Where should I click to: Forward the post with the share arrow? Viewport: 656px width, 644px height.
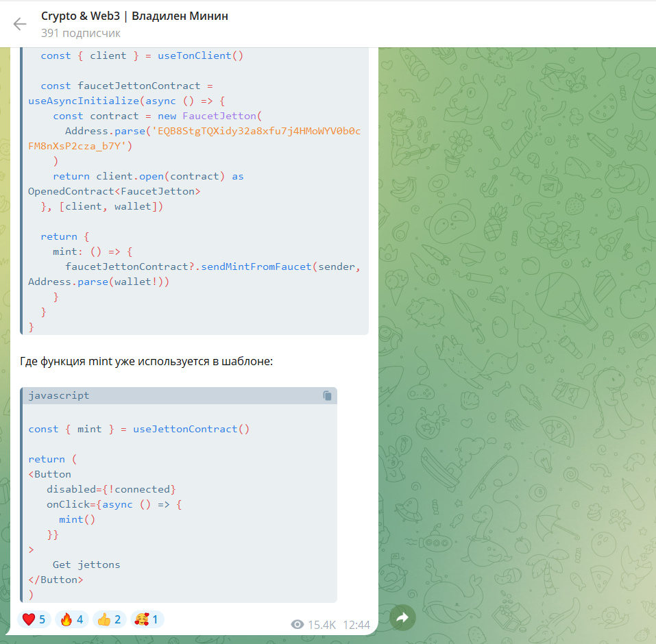point(402,618)
